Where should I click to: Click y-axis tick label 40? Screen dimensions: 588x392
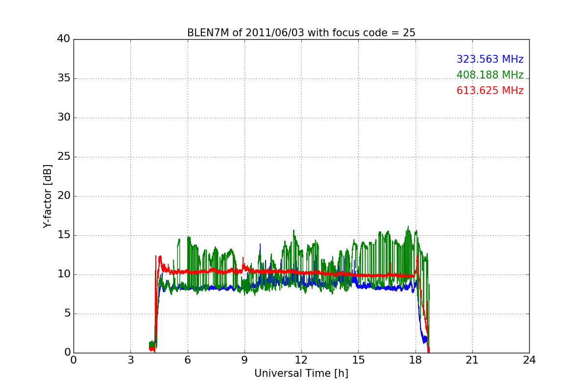click(x=64, y=39)
